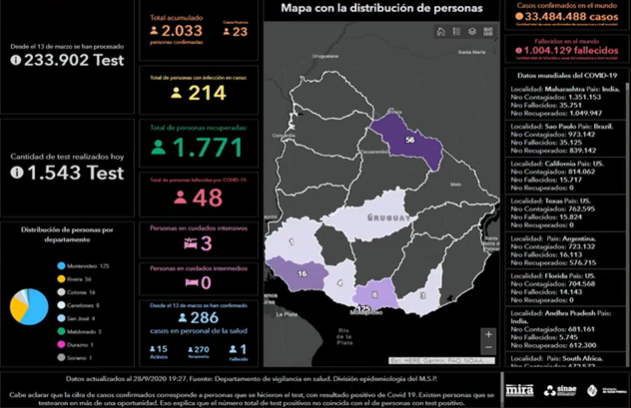Click the mira logo in footer
This screenshot has height=408, width=631.
[519, 389]
